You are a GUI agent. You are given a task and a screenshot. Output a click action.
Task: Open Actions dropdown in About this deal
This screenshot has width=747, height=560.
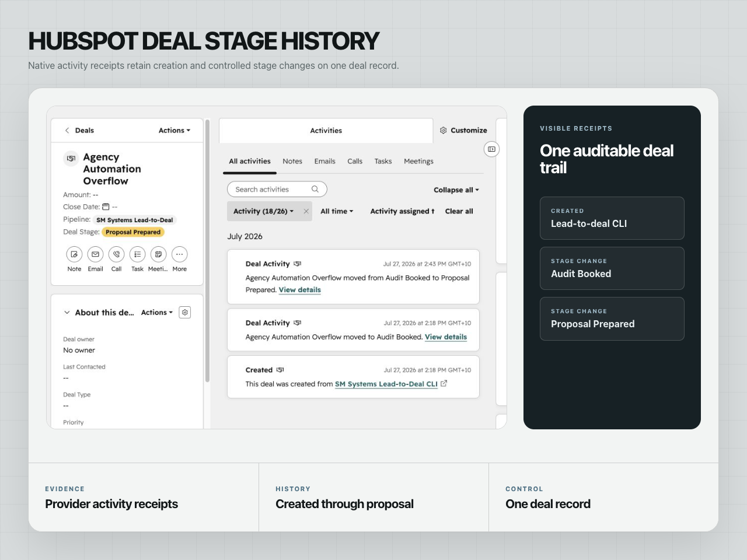pos(157,313)
